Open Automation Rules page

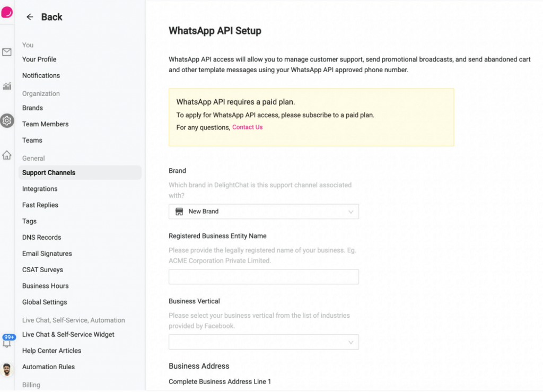coord(48,367)
